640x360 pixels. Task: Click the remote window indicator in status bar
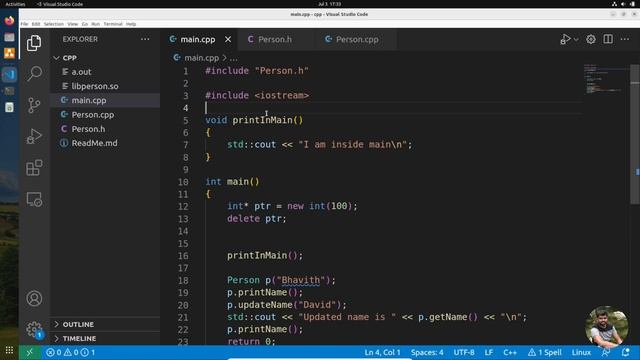click(30, 352)
